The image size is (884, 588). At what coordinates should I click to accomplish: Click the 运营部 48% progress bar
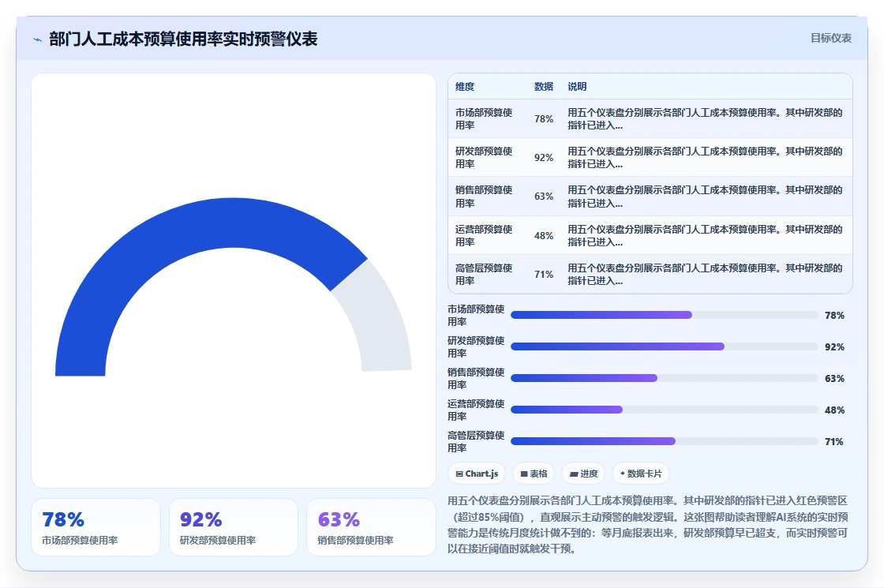coord(664,410)
